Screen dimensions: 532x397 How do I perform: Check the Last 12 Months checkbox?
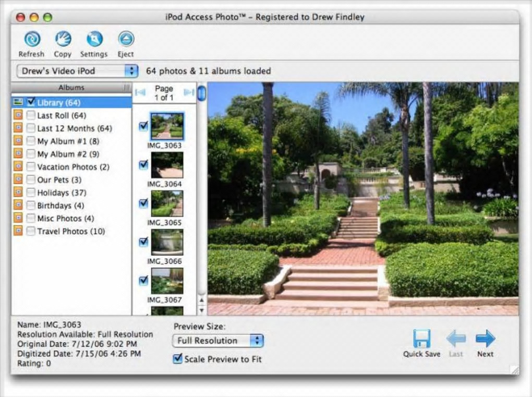[31, 128]
